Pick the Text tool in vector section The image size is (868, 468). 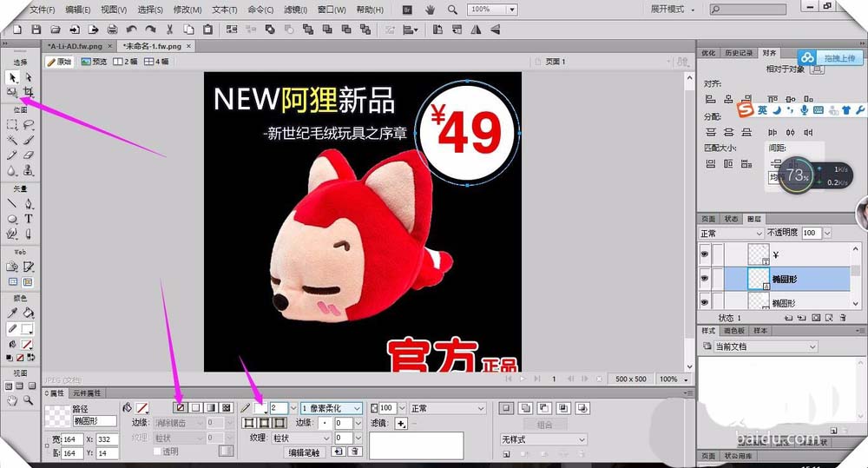point(29,220)
